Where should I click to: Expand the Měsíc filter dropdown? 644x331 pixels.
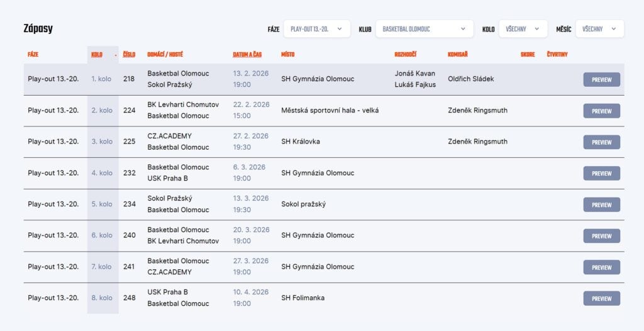point(599,29)
